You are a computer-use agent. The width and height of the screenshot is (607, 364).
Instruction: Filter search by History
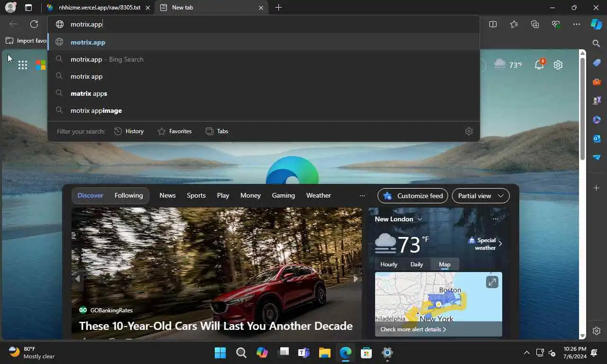[129, 131]
